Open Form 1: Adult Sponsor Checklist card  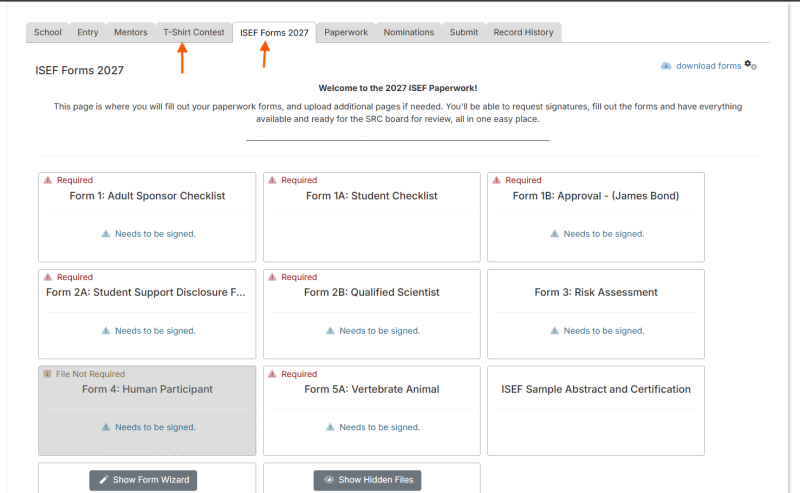pyautogui.click(x=147, y=217)
